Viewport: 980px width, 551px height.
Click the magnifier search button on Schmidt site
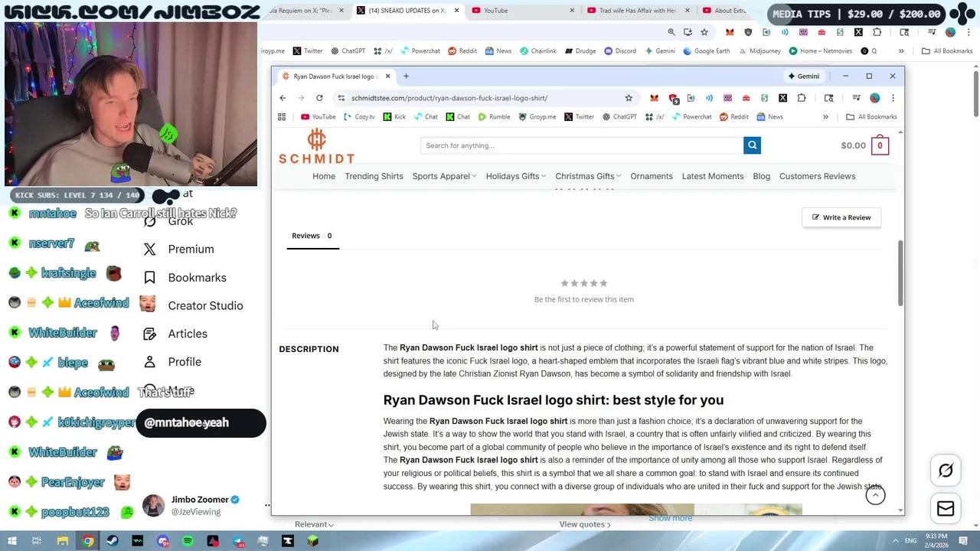click(752, 145)
